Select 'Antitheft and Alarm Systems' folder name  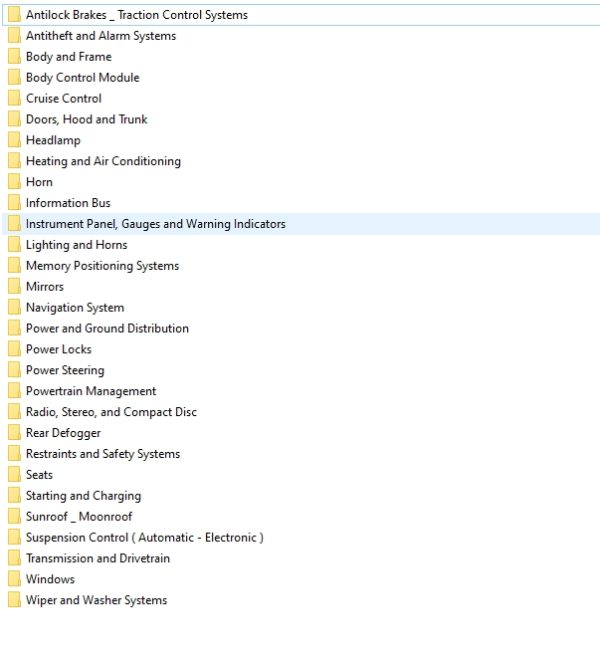point(101,36)
